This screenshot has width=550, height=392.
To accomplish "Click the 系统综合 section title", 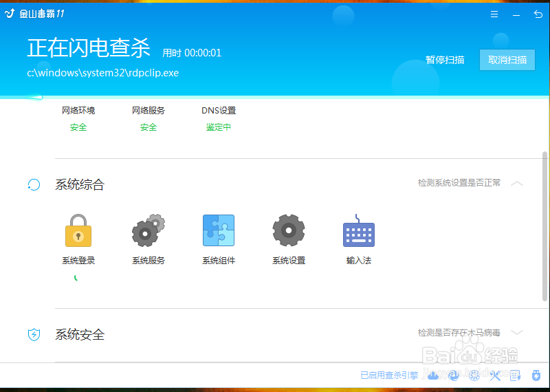I will [80, 184].
